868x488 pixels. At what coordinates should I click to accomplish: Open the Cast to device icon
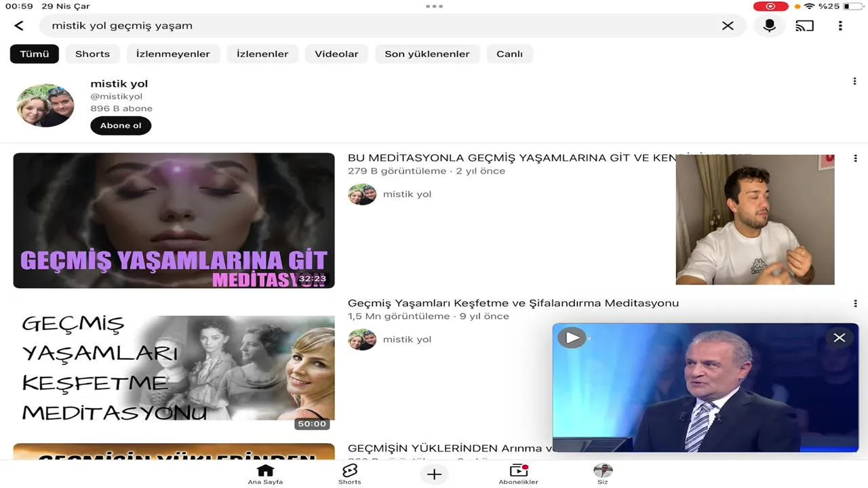pyautogui.click(x=804, y=26)
